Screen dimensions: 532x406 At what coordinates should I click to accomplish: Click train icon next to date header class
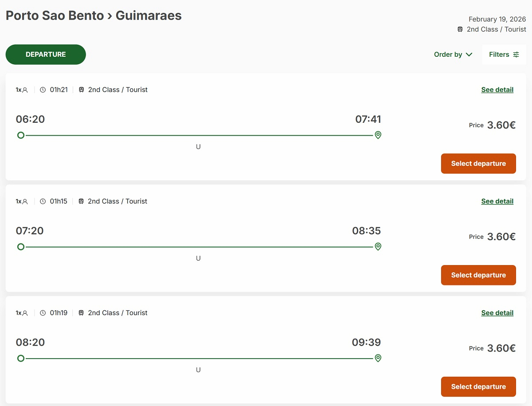(460, 29)
